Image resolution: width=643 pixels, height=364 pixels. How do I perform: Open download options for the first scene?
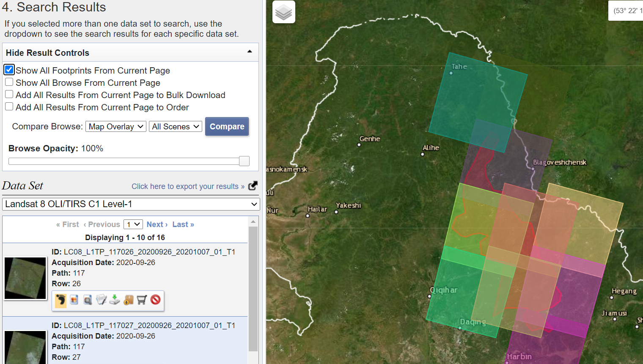coord(114,300)
